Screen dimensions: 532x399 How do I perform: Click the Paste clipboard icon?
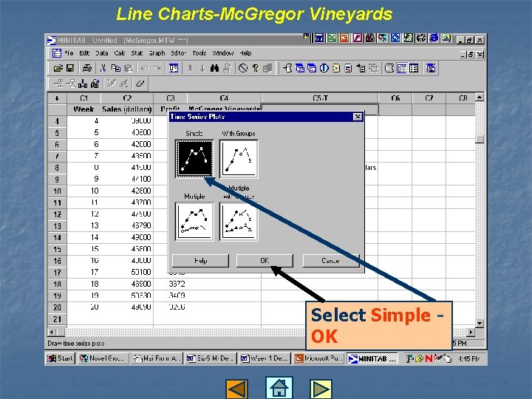[x=129, y=68]
